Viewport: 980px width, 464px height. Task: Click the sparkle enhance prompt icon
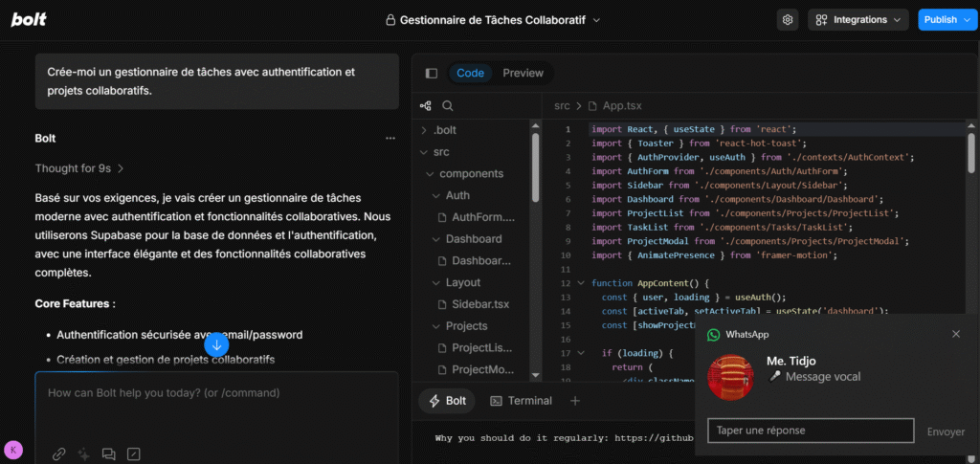[x=84, y=454]
